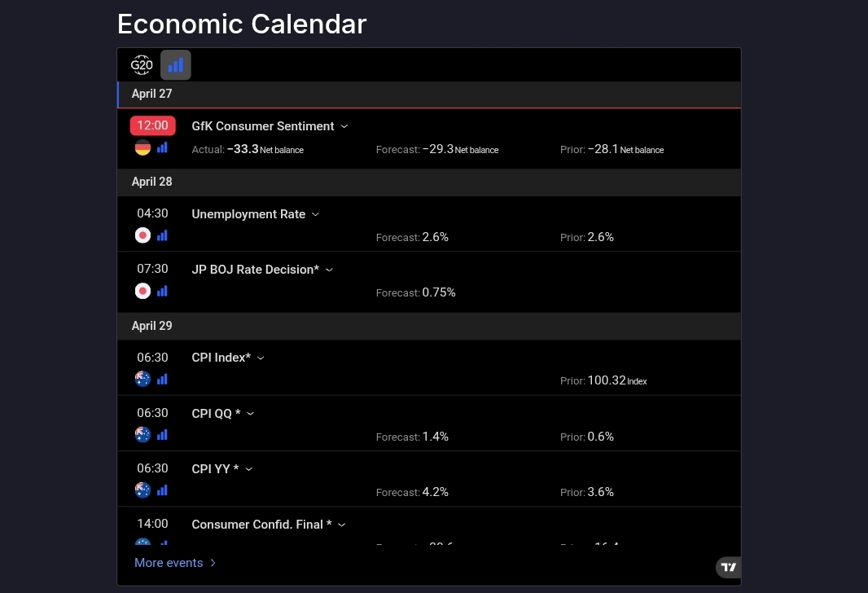
Task: Click the April 28 date header
Action: [x=152, y=182]
